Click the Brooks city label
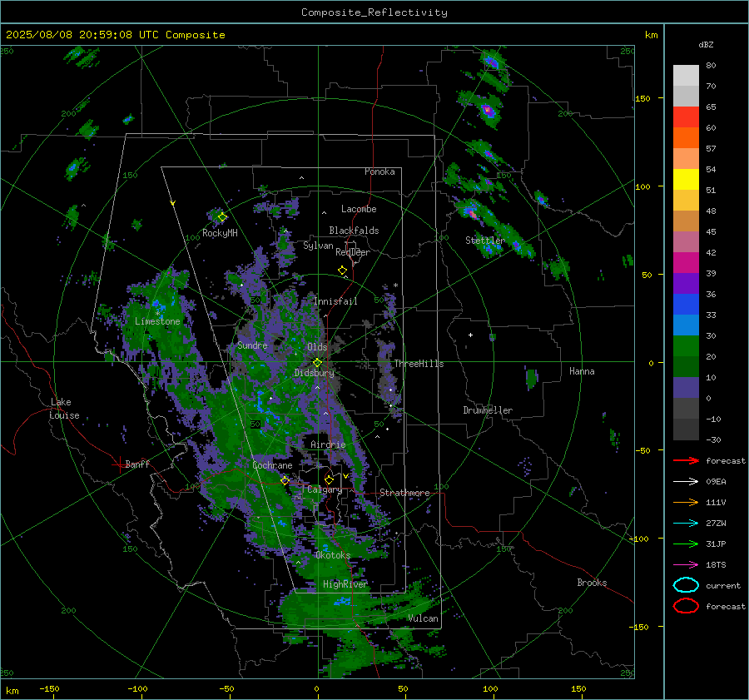749x700 pixels. [592, 583]
